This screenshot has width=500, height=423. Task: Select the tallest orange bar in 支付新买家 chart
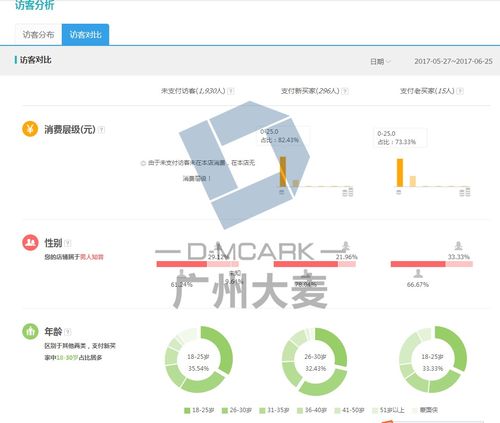(x=283, y=171)
